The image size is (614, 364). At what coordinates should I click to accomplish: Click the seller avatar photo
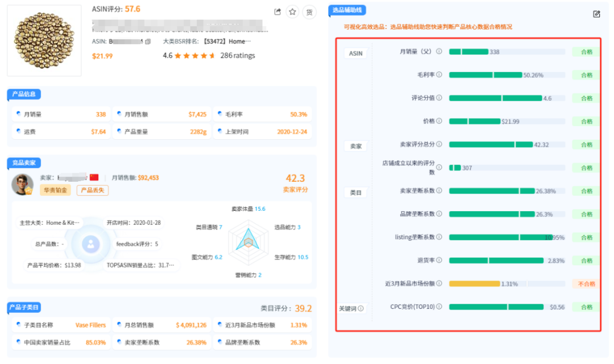(x=22, y=185)
